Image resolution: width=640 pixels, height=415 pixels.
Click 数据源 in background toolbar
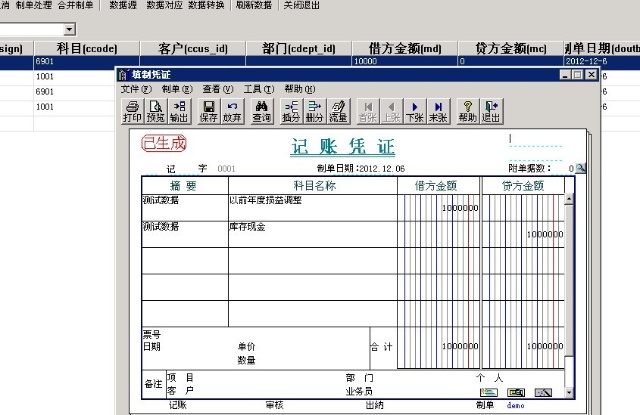coord(123,5)
